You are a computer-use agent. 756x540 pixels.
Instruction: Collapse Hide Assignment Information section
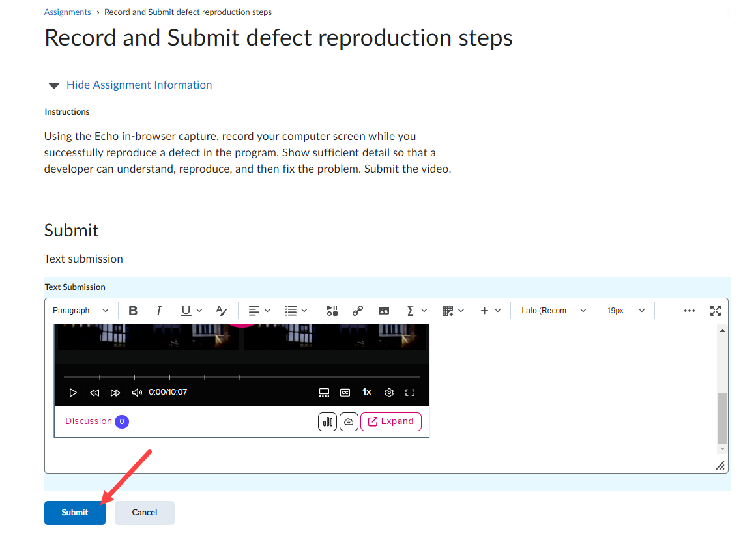pos(130,85)
